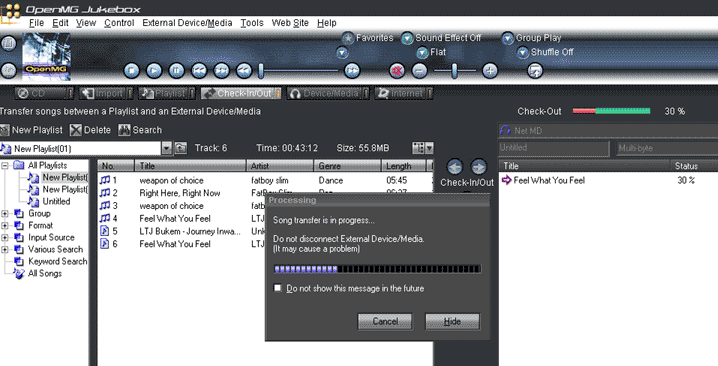The width and height of the screenshot is (718, 366).
Task: Click the right Check-Out arrow icon
Action: (x=479, y=167)
